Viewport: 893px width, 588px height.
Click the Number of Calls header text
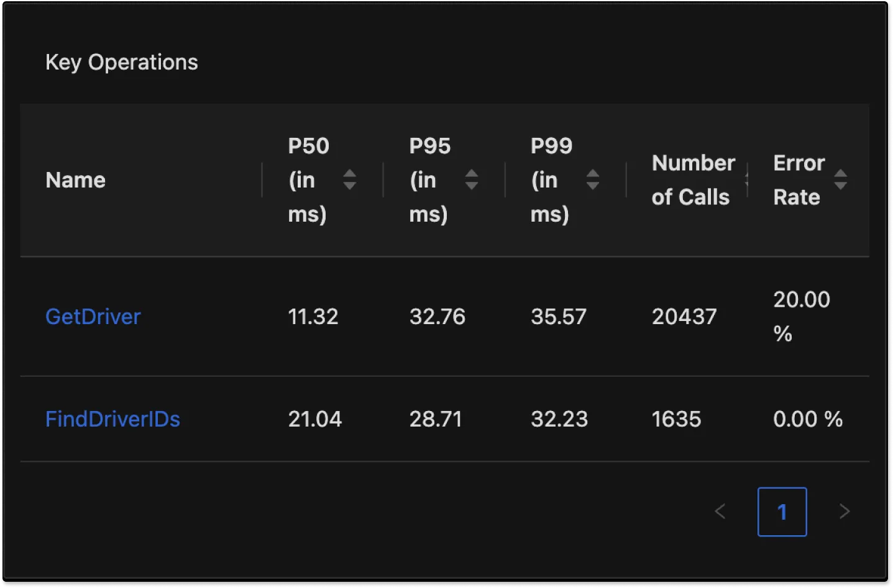pos(694,180)
